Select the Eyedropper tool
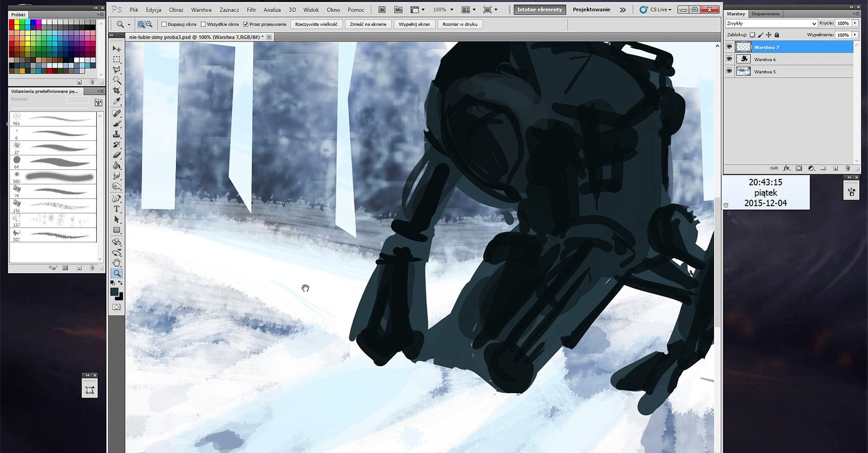 116,102
